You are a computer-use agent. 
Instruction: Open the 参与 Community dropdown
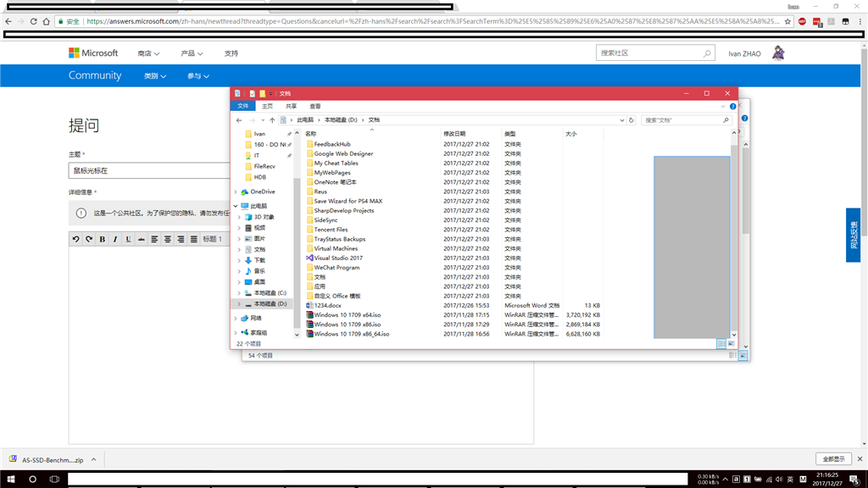tap(198, 75)
